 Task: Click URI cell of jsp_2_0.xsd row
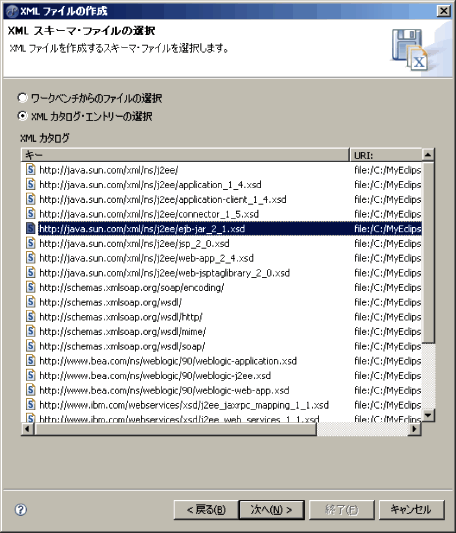click(387, 243)
